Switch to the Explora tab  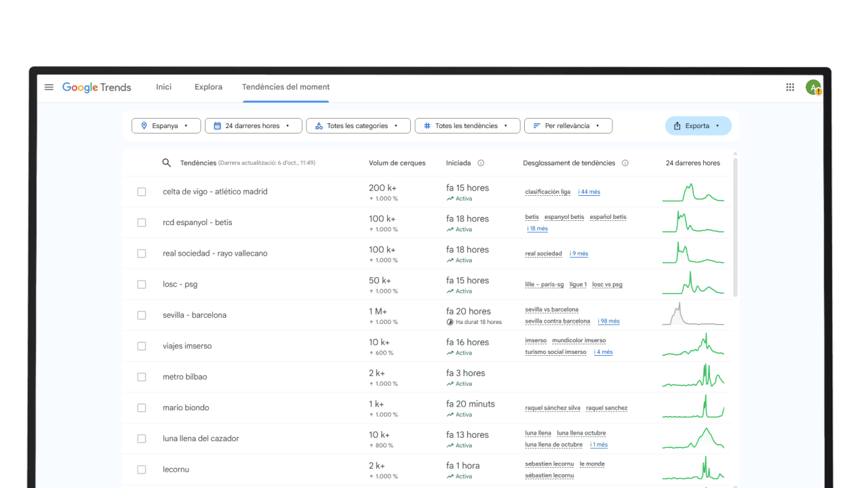pyautogui.click(x=208, y=87)
